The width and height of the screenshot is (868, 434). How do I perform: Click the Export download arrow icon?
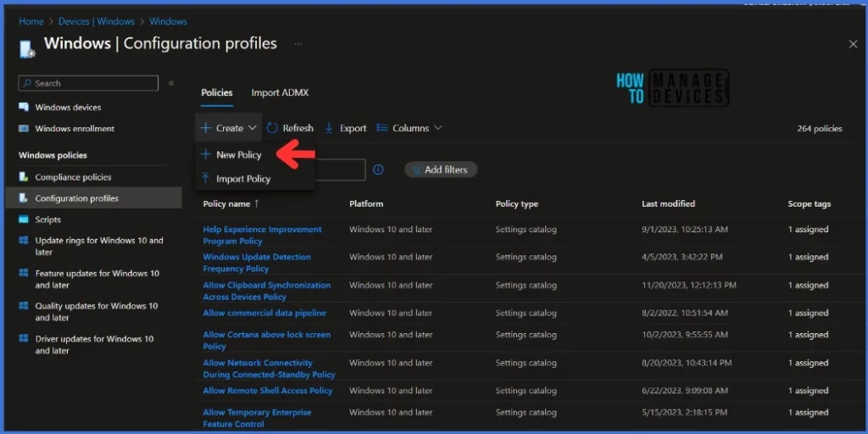[x=329, y=128]
